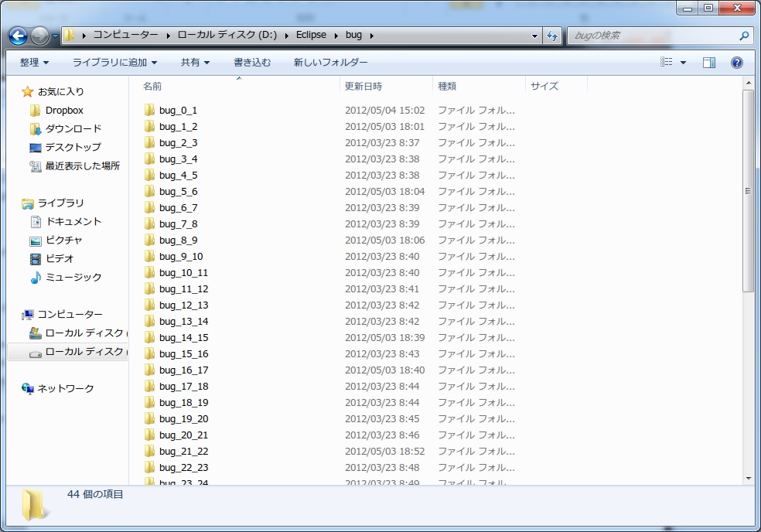Click the bug_0_1 folder icon

click(149, 110)
